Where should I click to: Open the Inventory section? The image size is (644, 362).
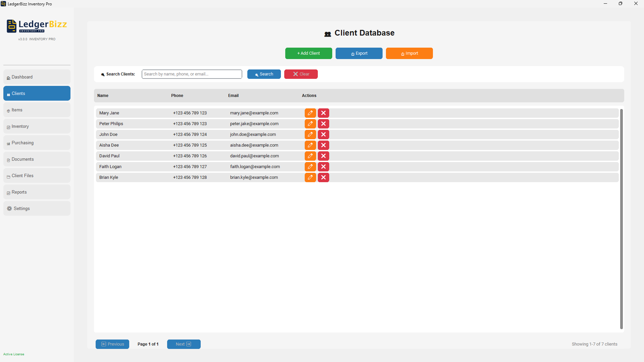coord(37,126)
